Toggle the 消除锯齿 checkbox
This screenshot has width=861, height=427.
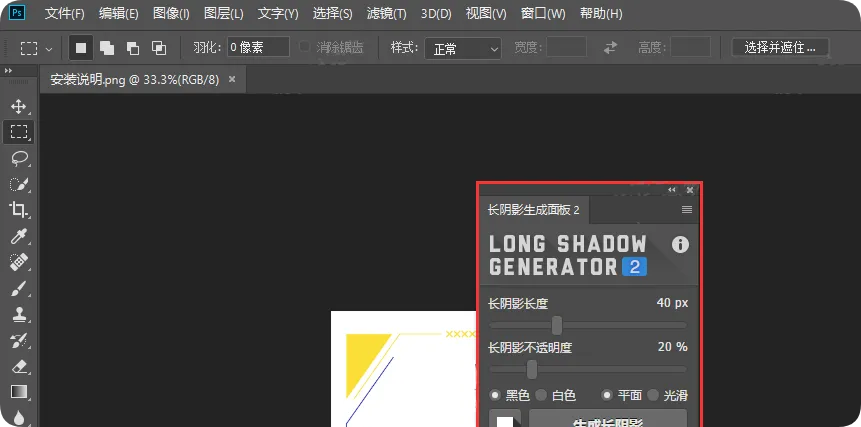[304, 47]
